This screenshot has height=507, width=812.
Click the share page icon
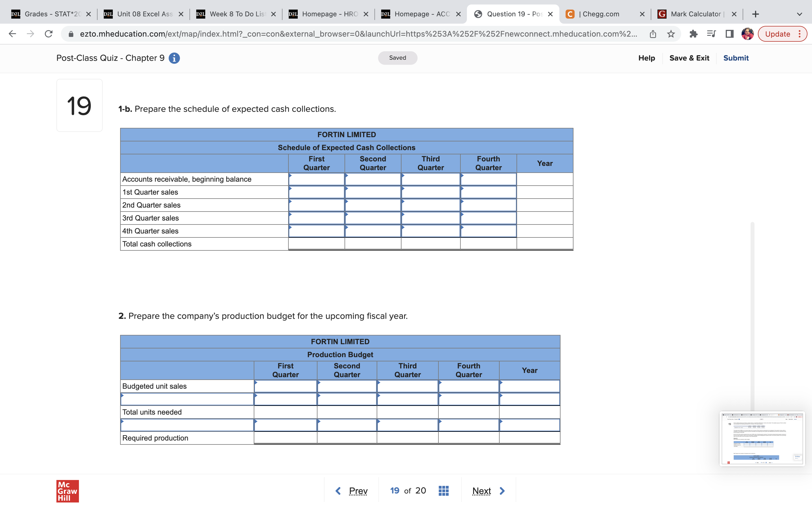tap(653, 34)
